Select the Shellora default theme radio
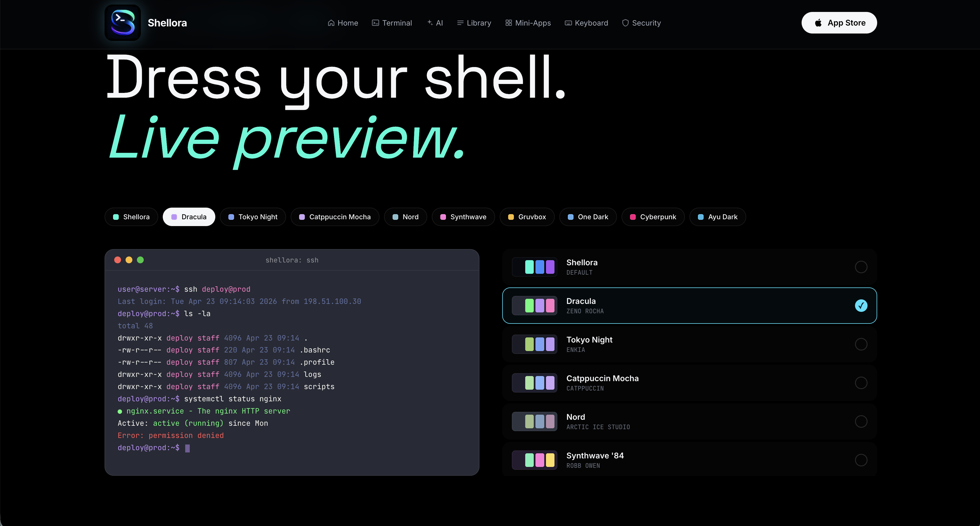Screen dimensions: 980x526 pos(861,267)
